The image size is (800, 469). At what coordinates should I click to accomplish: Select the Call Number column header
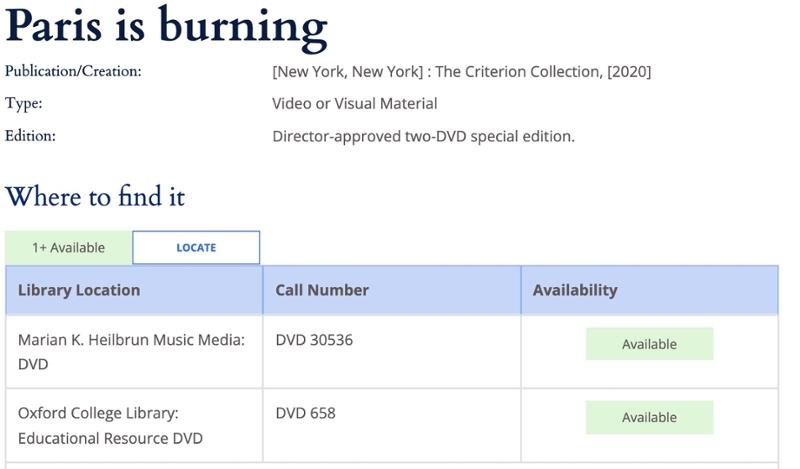392,290
